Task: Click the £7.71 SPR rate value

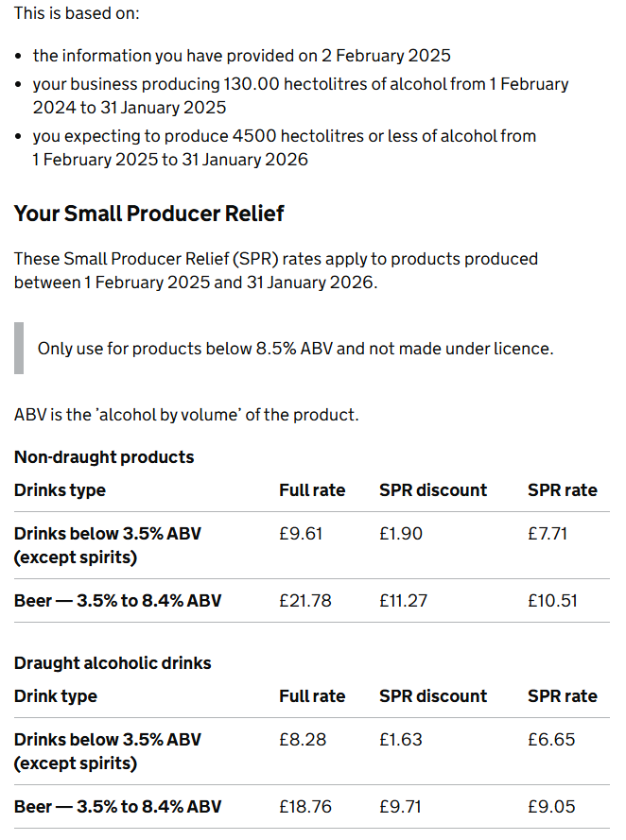Action: [548, 534]
